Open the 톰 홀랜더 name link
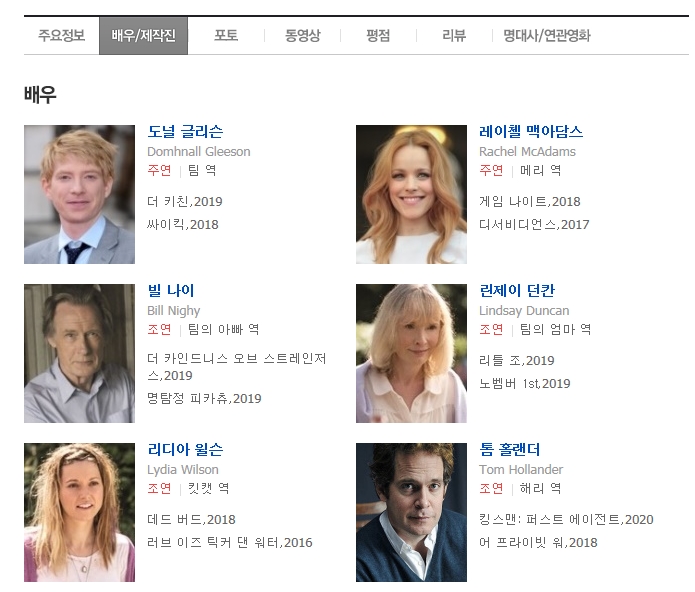Screen dimensions: 695x592 (510, 449)
